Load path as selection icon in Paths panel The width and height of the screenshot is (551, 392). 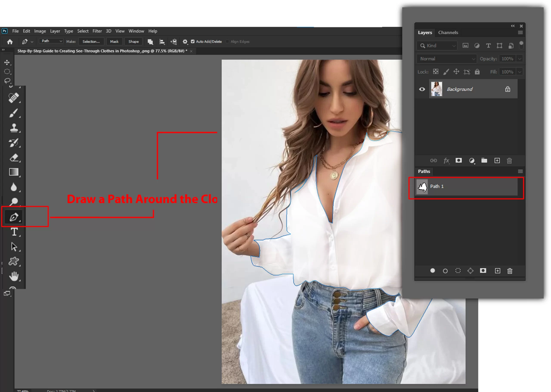pyautogui.click(x=458, y=271)
